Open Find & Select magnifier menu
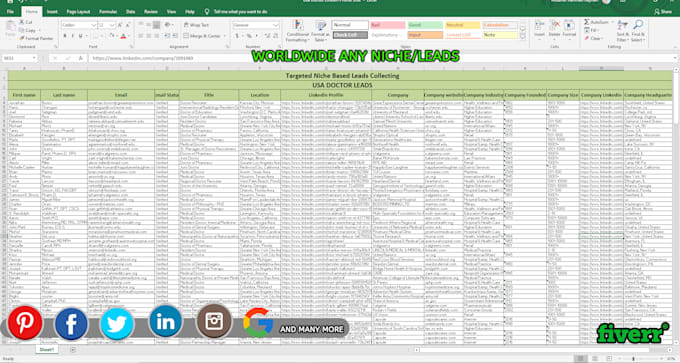The image size is (680, 363). pos(638,30)
